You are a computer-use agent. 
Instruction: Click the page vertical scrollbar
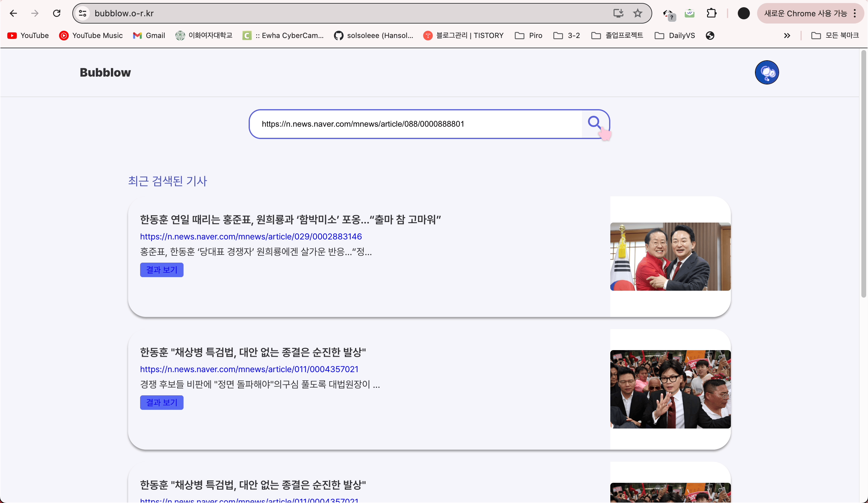[863, 174]
